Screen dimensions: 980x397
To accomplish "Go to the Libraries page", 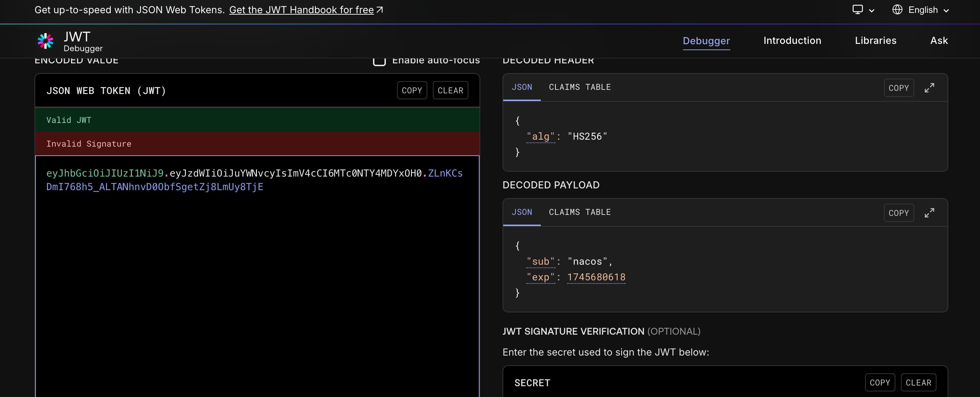I will pyautogui.click(x=876, y=41).
